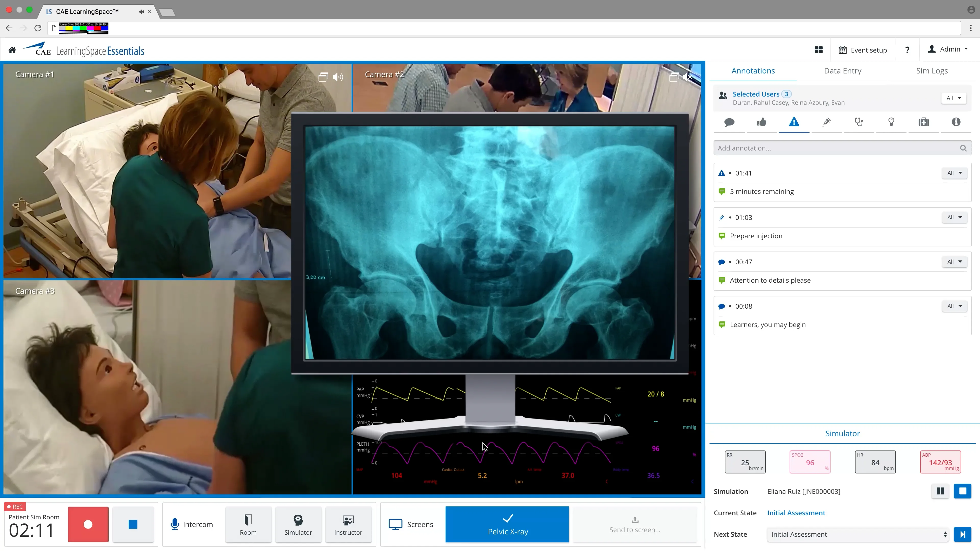
Task: Mute Camera #1 audio
Action: (x=338, y=77)
